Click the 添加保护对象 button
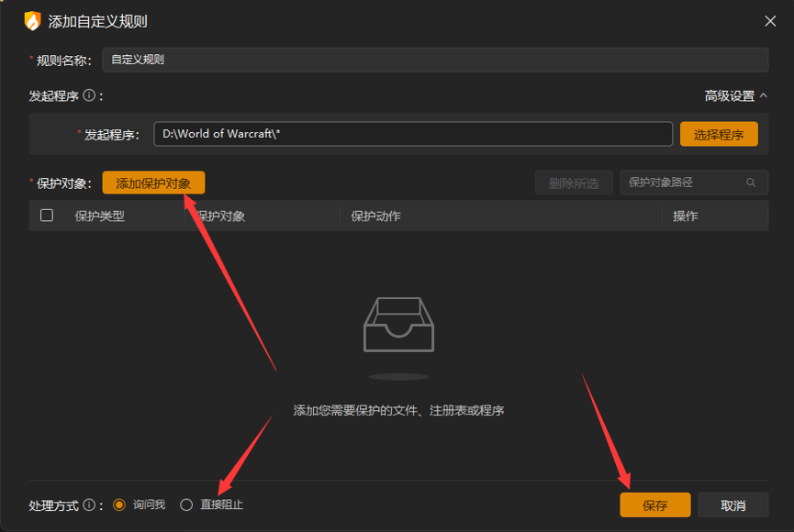Image resolution: width=794 pixels, height=532 pixels. (x=153, y=182)
